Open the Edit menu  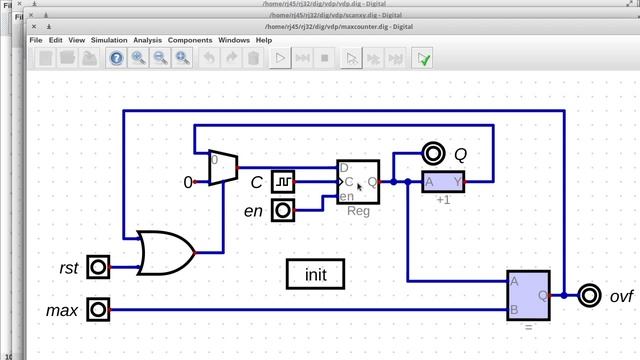(56, 40)
